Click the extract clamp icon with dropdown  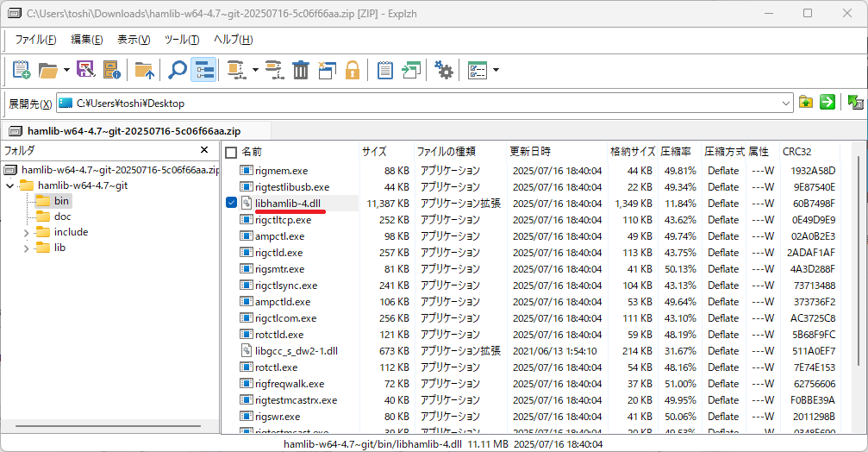(237, 70)
